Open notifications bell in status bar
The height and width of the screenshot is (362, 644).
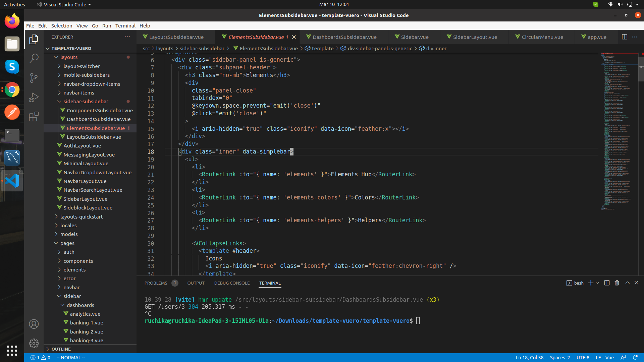[635, 358]
